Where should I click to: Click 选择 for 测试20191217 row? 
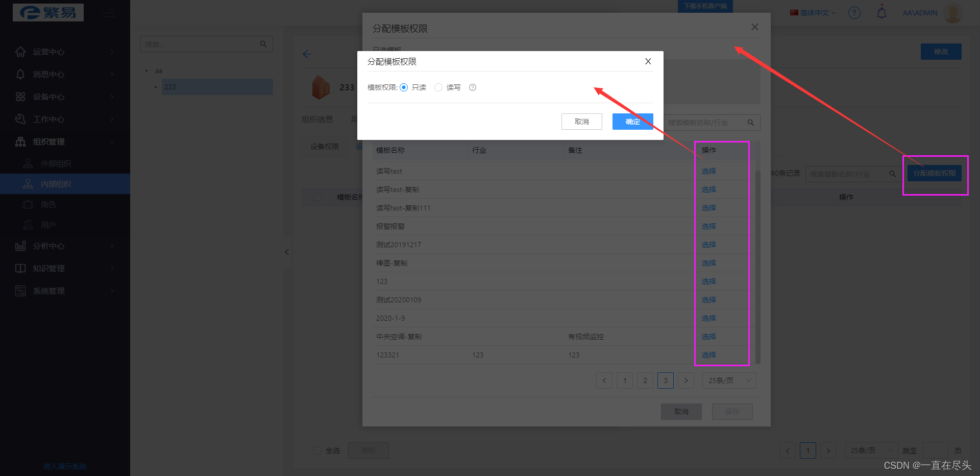click(708, 245)
